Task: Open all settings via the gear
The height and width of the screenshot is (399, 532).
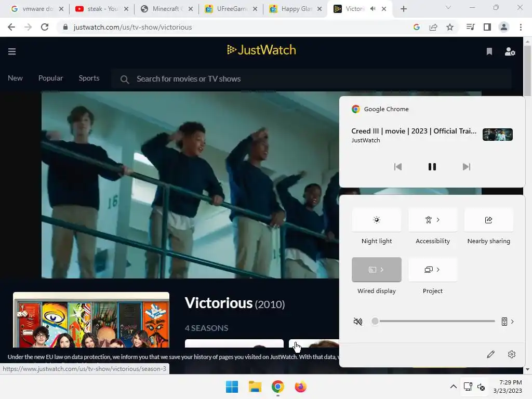Action: (x=512, y=354)
